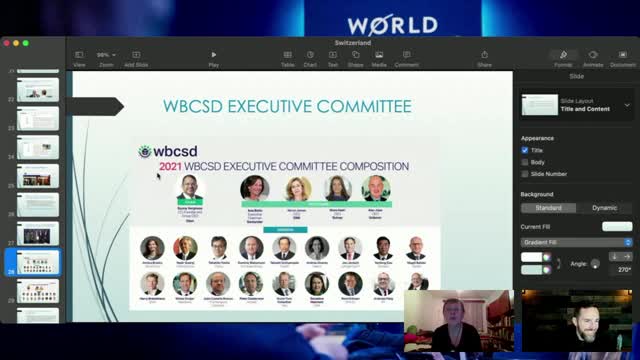Click the Share icon
The width and height of the screenshot is (640, 360).
[484, 55]
